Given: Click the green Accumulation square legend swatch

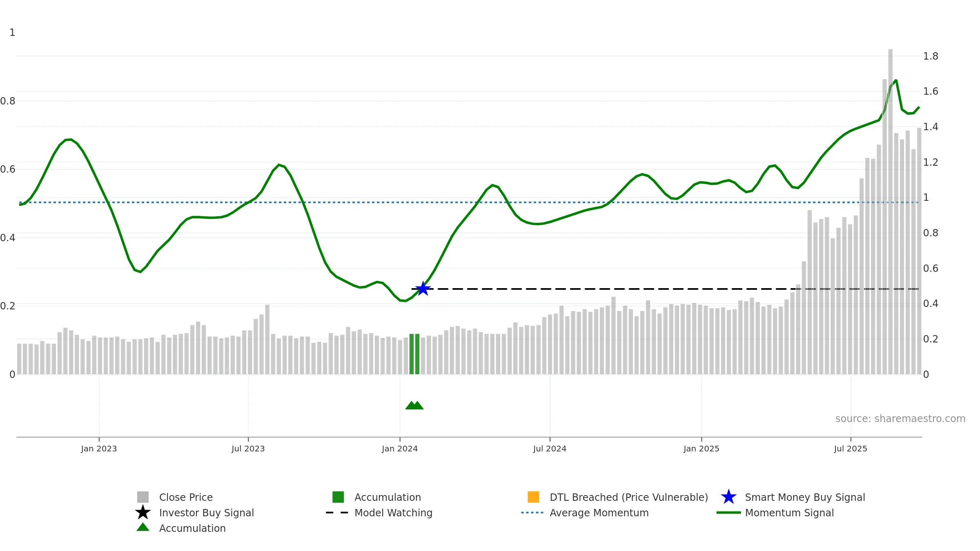Looking at the screenshot, I should pos(338,497).
